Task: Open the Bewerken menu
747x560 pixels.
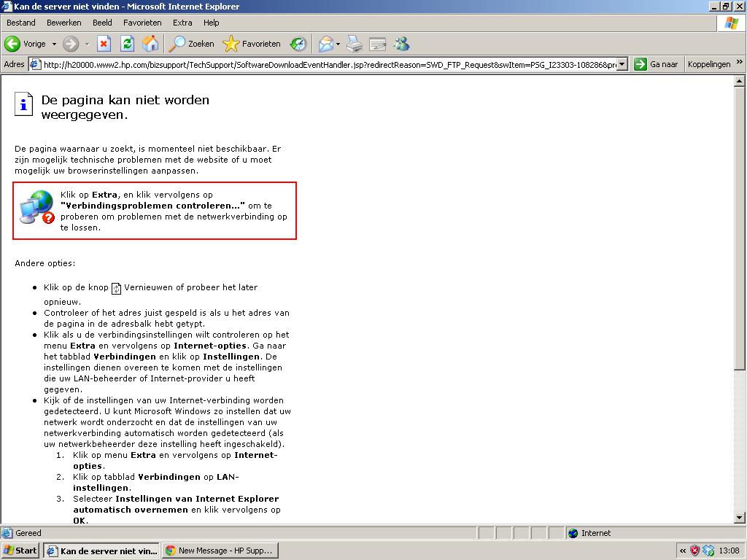Action: [x=64, y=23]
